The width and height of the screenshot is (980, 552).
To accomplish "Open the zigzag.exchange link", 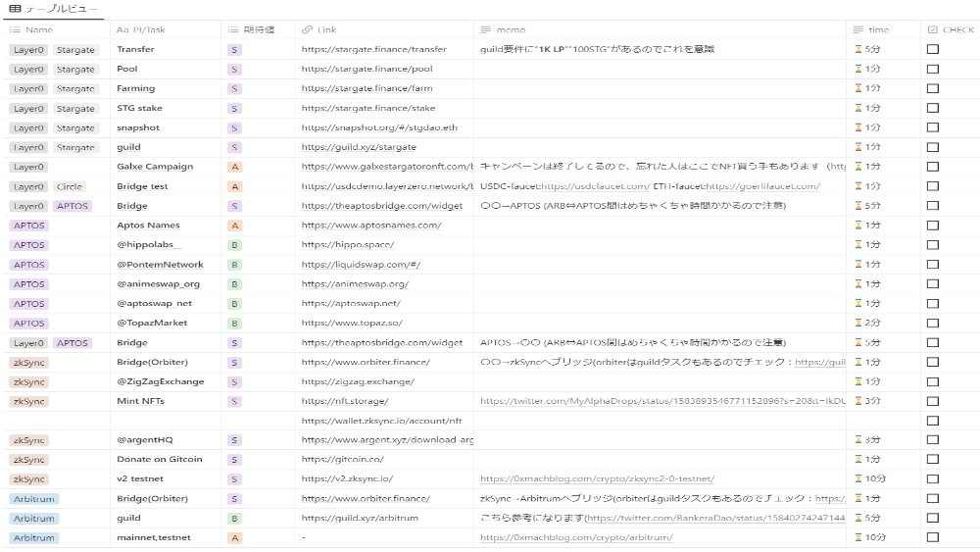I will coord(358,381).
